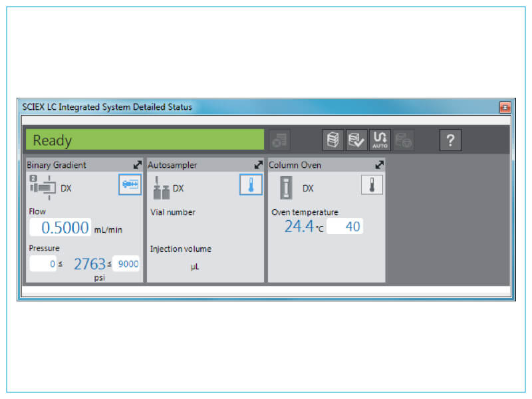
Task: Click the minimum pressure limit field
Action: click(x=43, y=264)
